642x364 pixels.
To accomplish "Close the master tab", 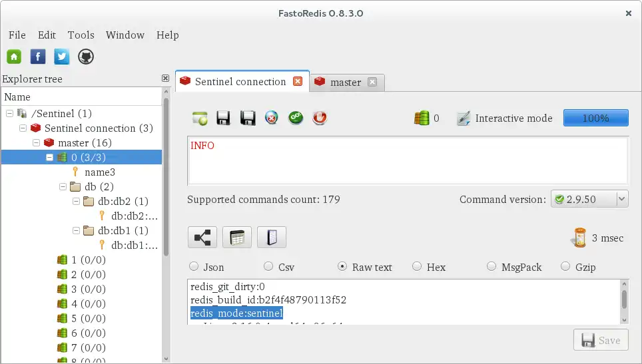I will (372, 82).
